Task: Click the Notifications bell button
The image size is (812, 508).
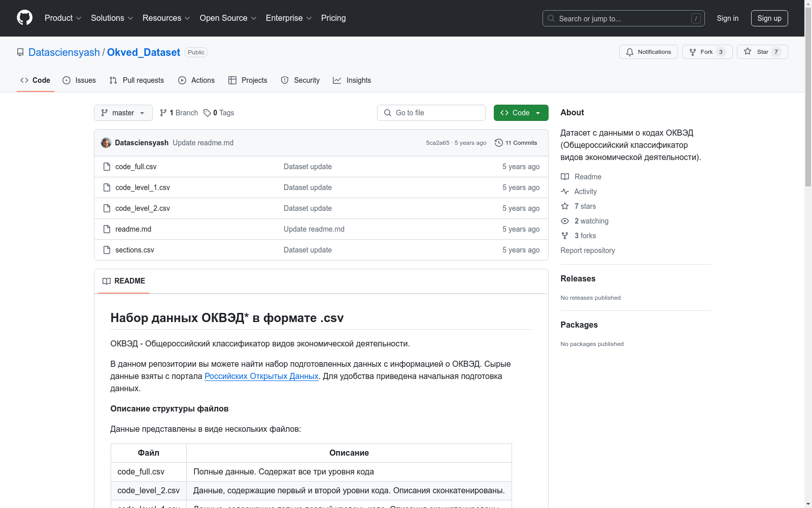Action: tap(648, 52)
